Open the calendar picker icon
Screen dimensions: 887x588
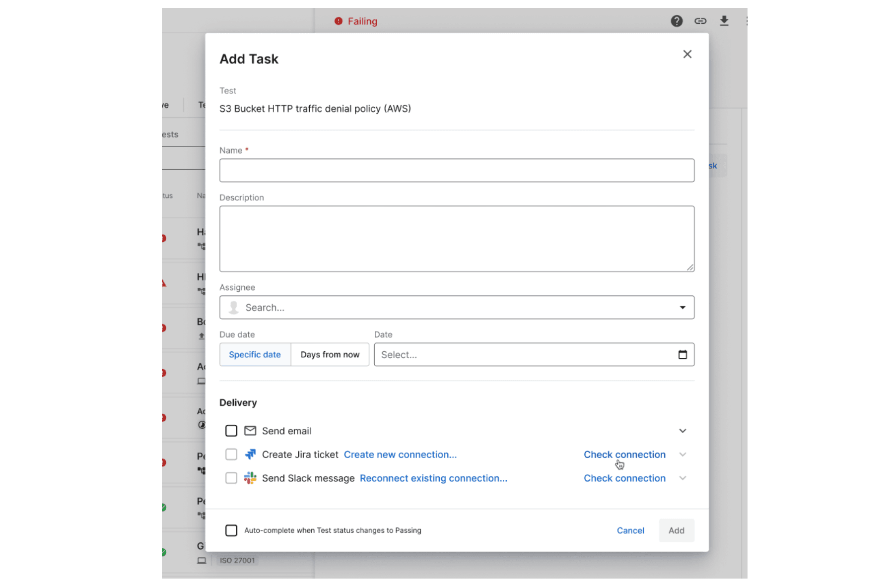pos(682,355)
